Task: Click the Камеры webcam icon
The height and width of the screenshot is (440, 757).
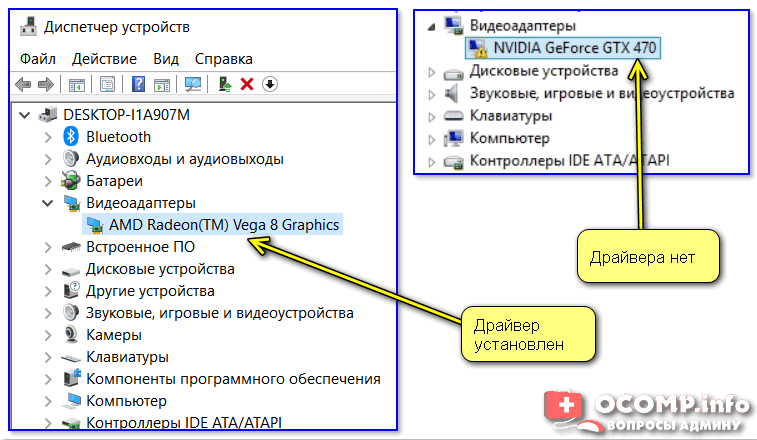Action: pos(71,335)
